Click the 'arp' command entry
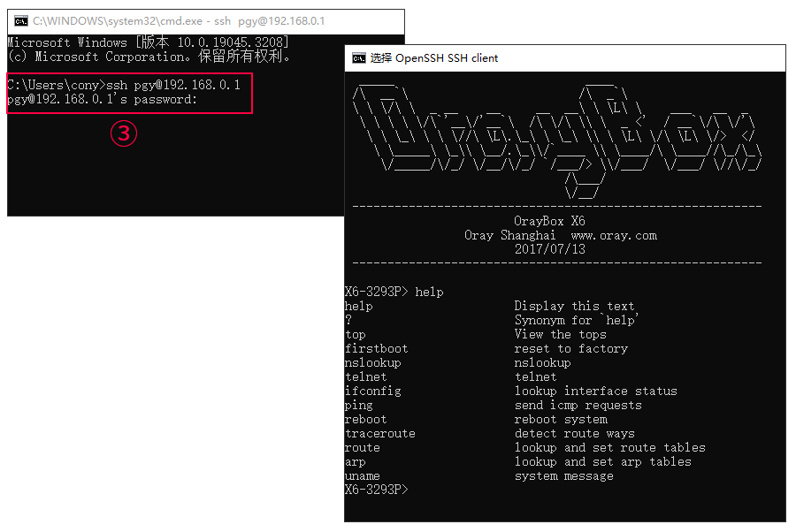Screen dimensions: 796x532 (355, 462)
